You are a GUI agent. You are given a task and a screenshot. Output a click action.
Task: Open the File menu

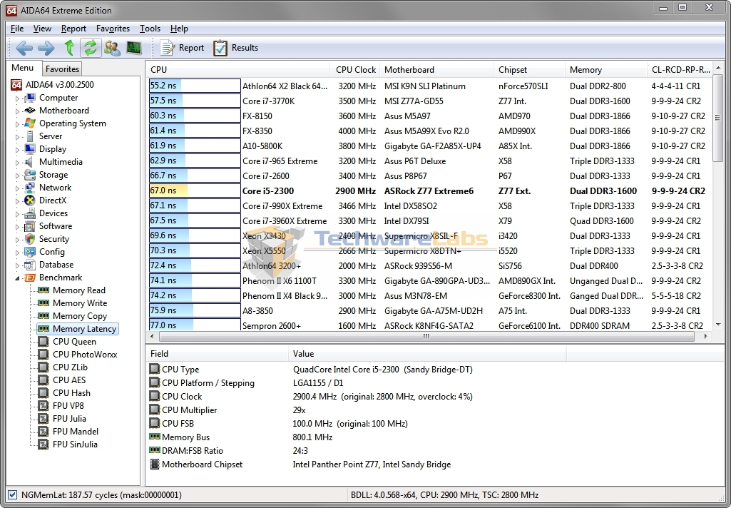pos(17,29)
